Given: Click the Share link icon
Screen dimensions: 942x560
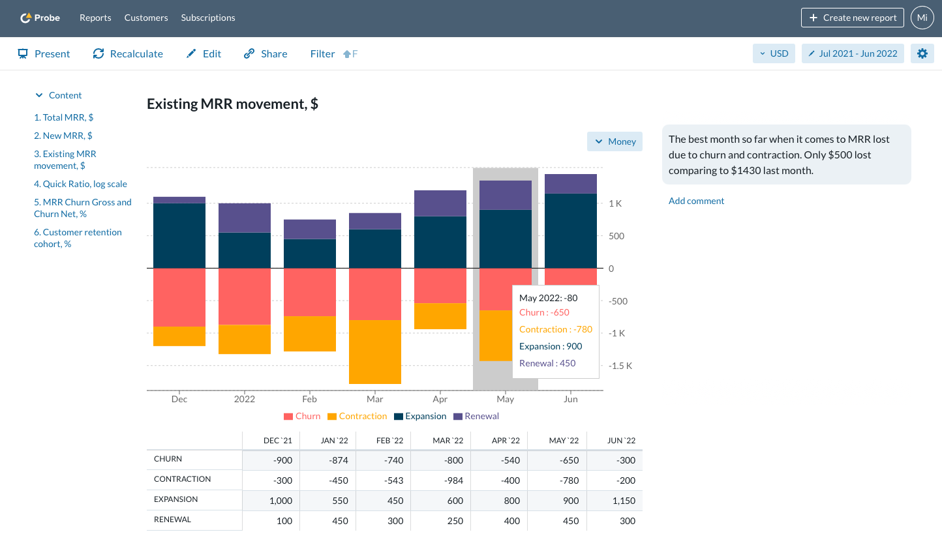Looking at the screenshot, I should 249,53.
